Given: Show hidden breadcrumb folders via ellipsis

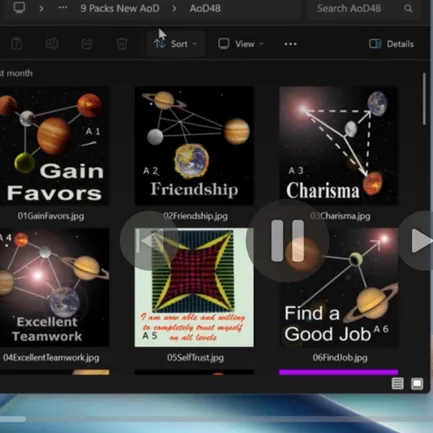Looking at the screenshot, I should click(63, 8).
